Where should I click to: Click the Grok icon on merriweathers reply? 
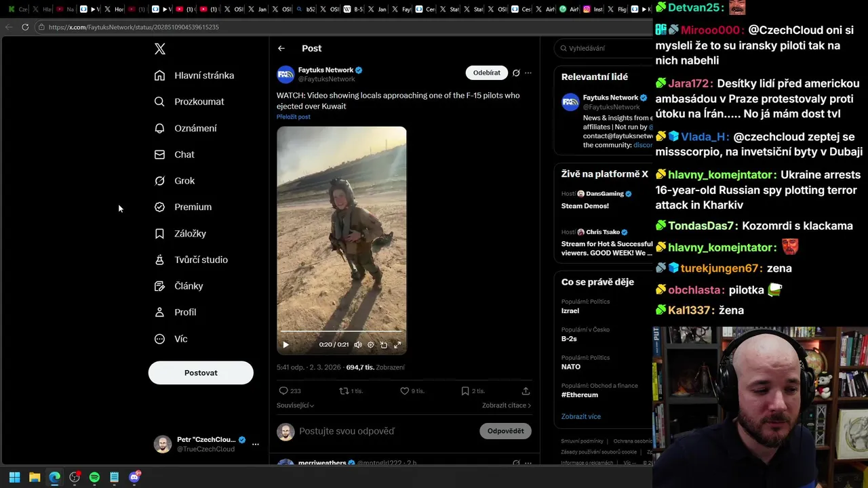click(x=516, y=463)
